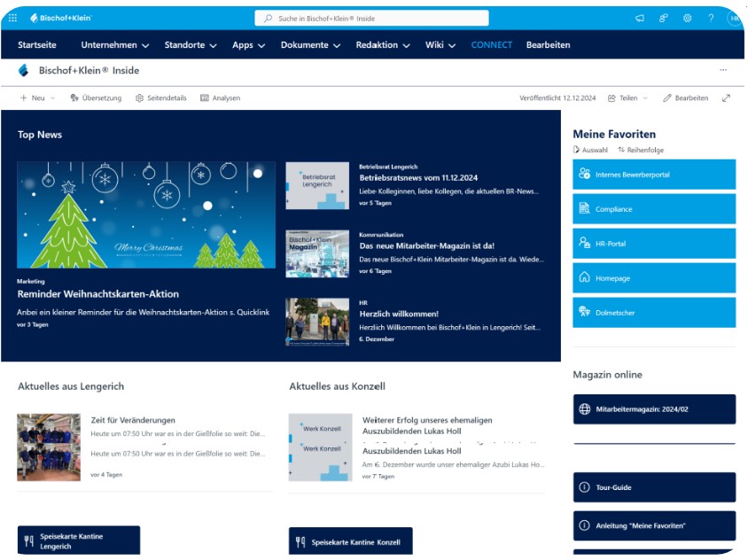Open Seitendetails gear icon
Image resolution: width=748 pixels, height=560 pixels.
pyautogui.click(x=139, y=97)
